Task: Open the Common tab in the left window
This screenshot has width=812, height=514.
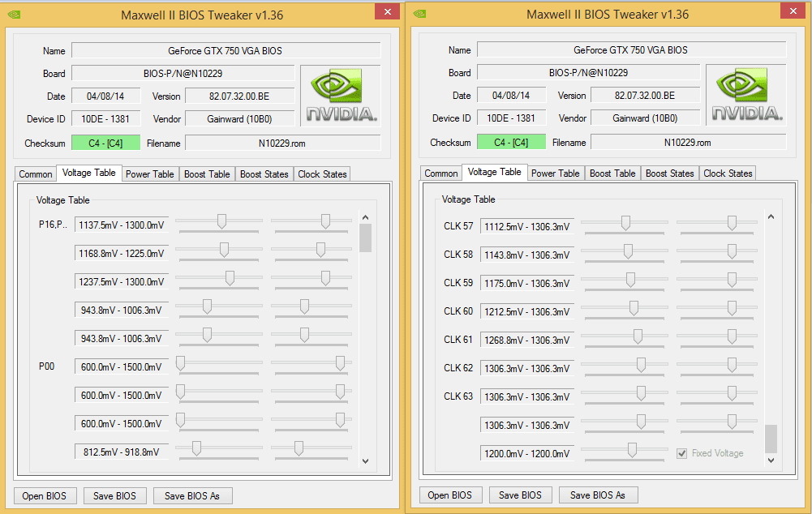Action: 35,174
